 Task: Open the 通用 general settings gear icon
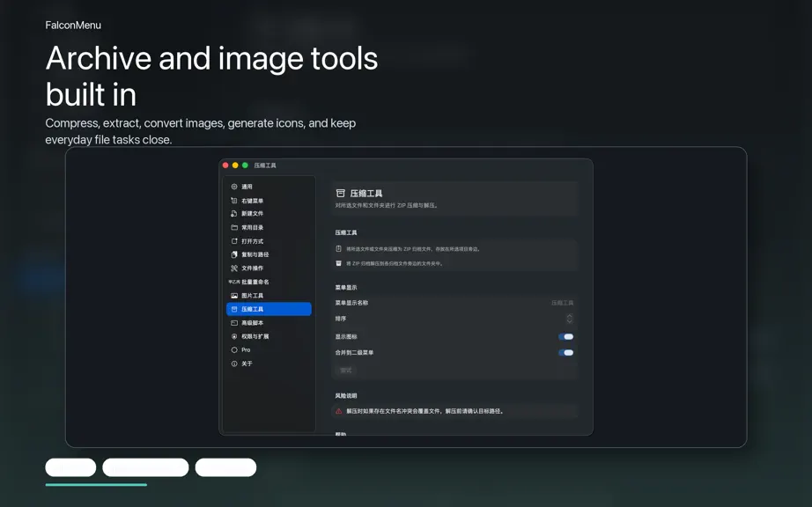234,187
